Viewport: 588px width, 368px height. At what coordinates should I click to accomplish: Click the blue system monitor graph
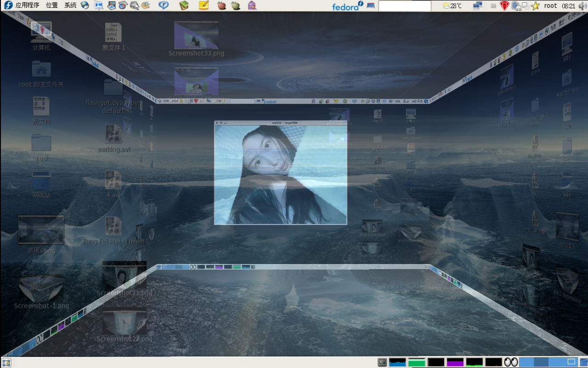pos(397,362)
